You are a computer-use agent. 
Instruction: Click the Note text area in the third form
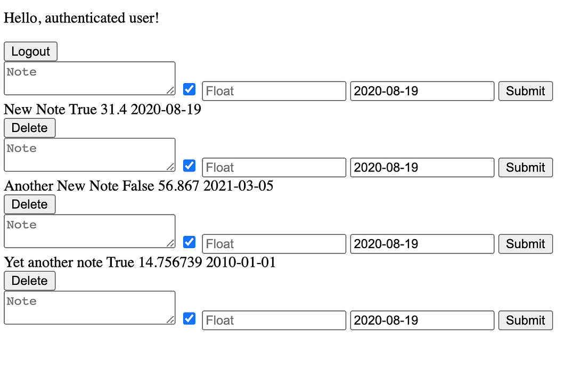[89, 231]
